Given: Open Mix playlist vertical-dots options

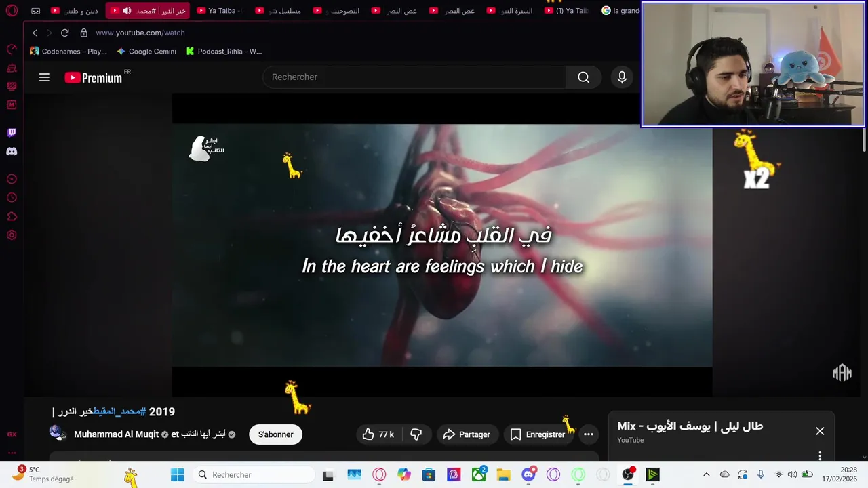Looking at the screenshot, I should click(820, 455).
